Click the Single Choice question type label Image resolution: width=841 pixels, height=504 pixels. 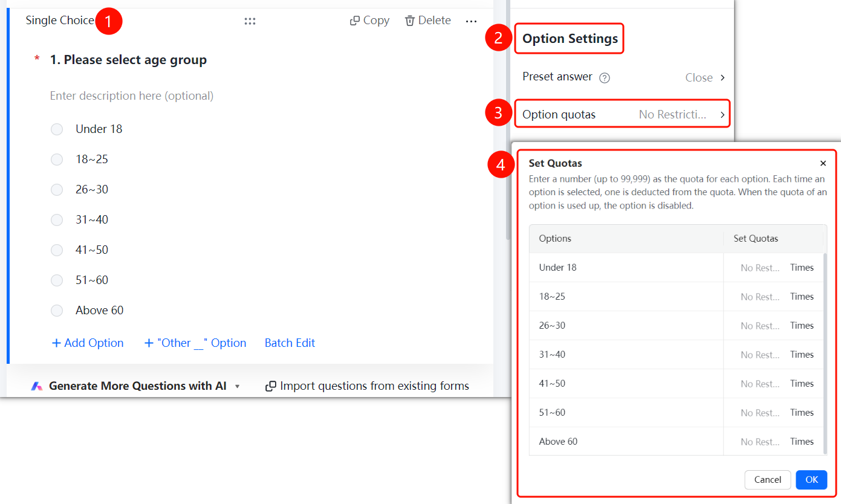coord(60,21)
